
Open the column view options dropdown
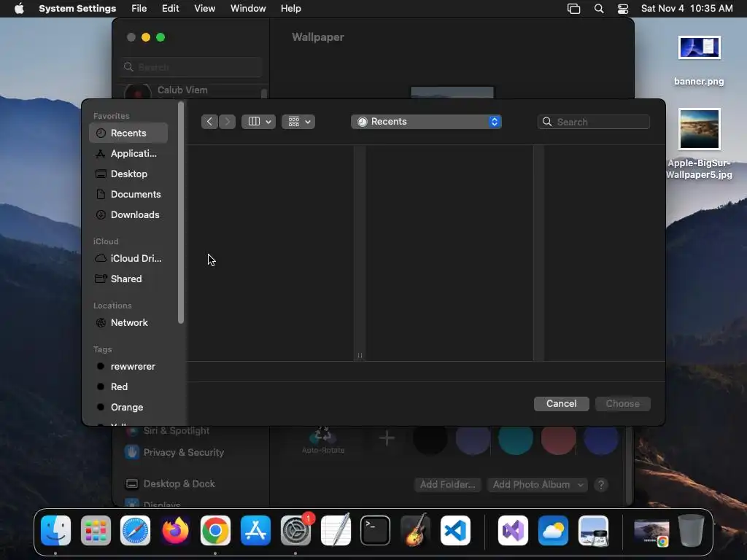259,122
